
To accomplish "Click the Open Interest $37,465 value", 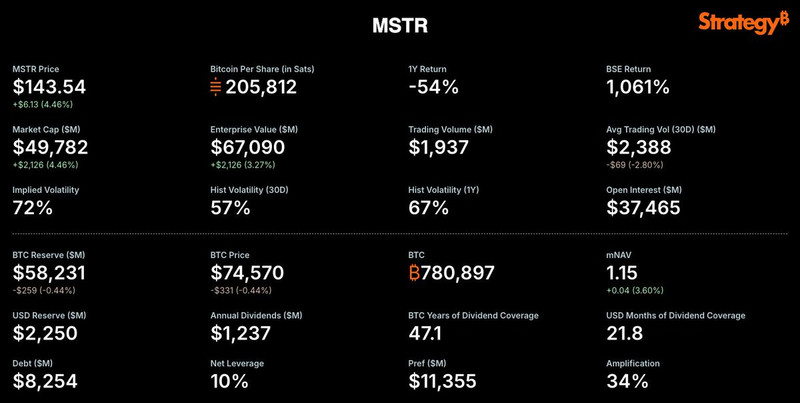I will click(644, 208).
